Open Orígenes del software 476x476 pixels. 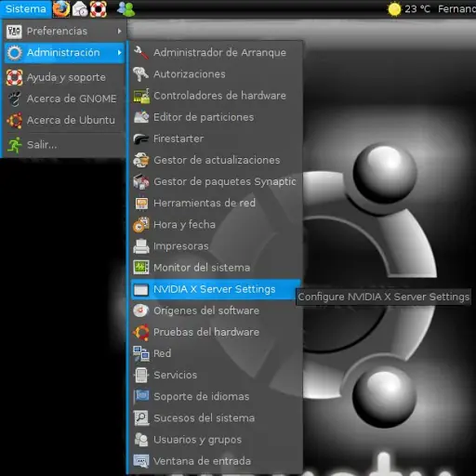pos(216,311)
